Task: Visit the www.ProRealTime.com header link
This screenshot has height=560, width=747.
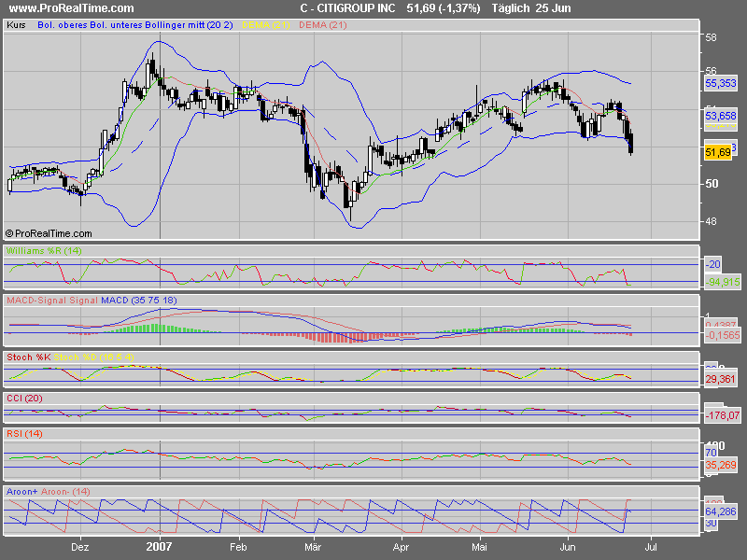Action: click(70, 8)
